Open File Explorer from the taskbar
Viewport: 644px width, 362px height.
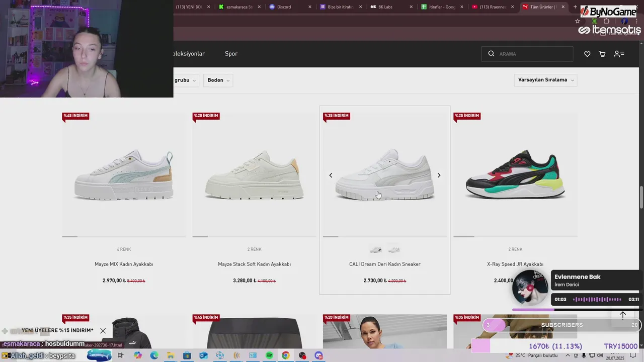(x=171, y=355)
